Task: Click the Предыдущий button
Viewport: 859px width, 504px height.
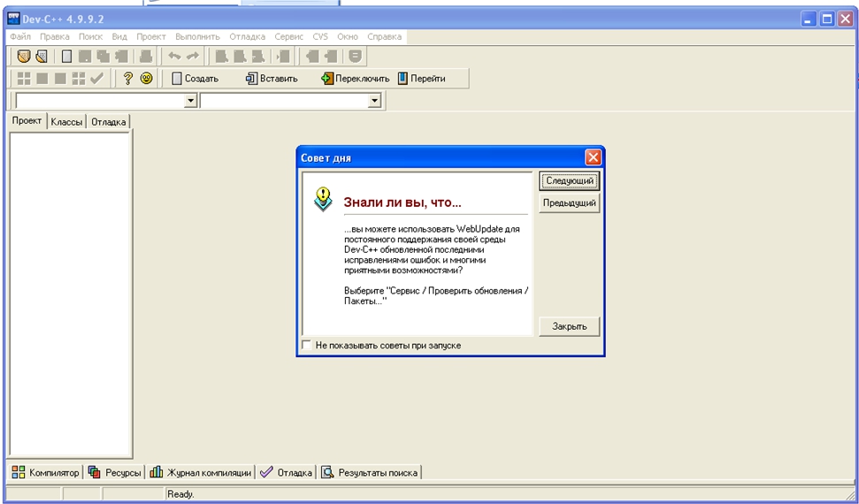Action: (x=570, y=202)
